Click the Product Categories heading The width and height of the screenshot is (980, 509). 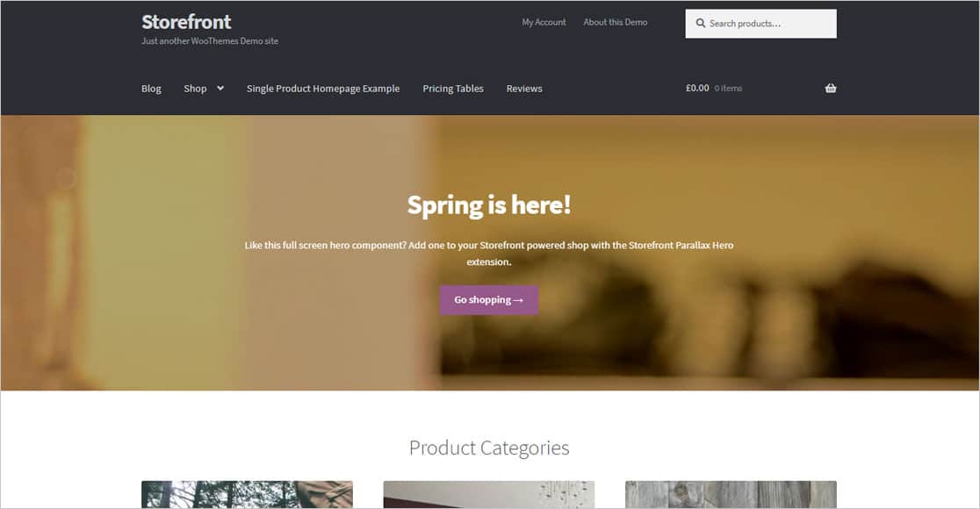(489, 448)
